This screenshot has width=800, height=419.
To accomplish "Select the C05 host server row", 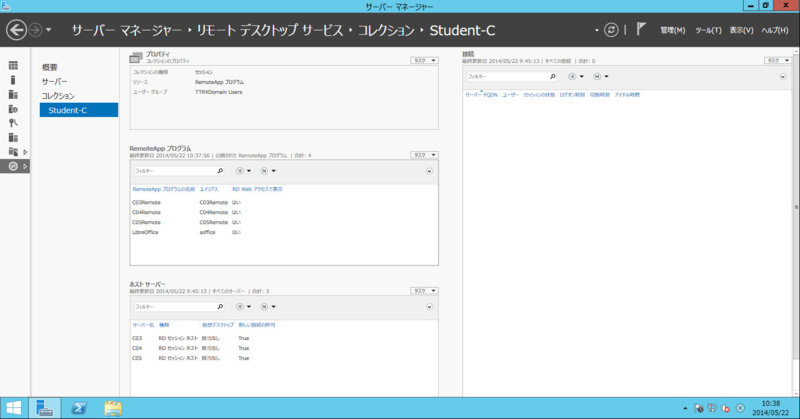I will 284,358.
